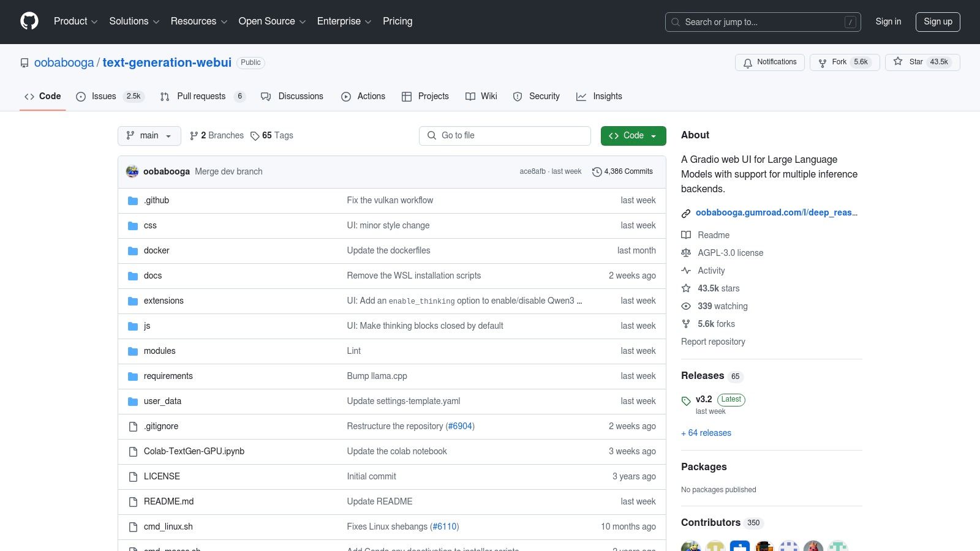This screenshot has width=980, height=551.
Task: Click the modules folder icon
Action: [133, 351]
